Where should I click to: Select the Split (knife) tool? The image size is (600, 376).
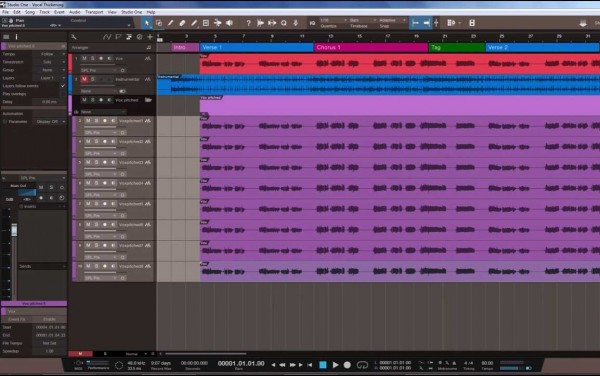171,23
